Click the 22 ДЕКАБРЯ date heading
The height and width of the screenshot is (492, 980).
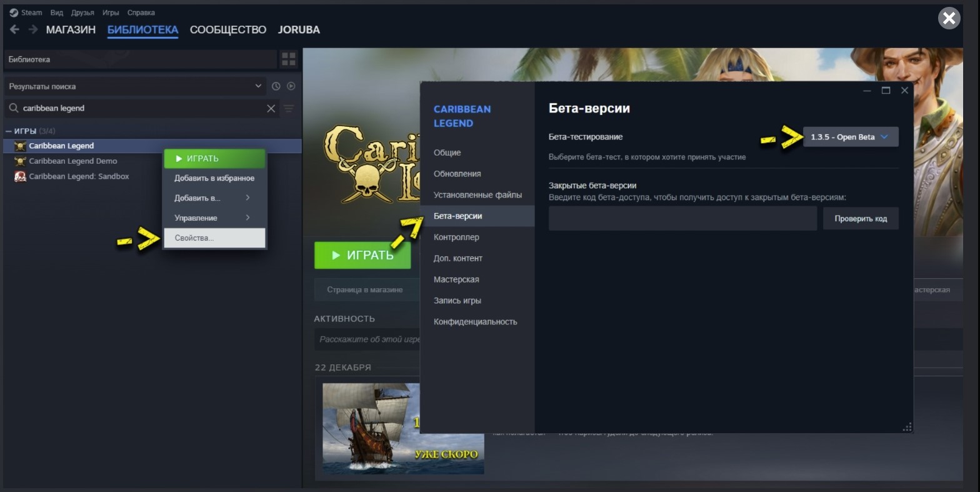(342, 368)
